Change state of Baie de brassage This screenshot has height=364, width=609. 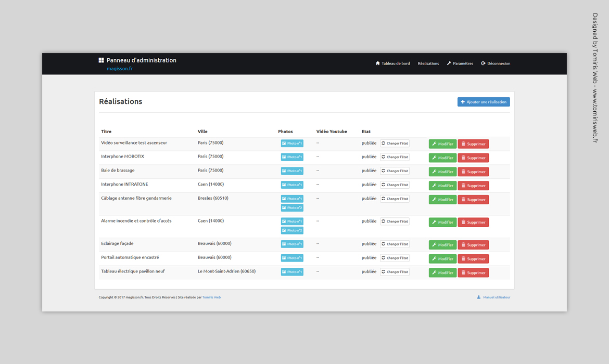[395, 171]
